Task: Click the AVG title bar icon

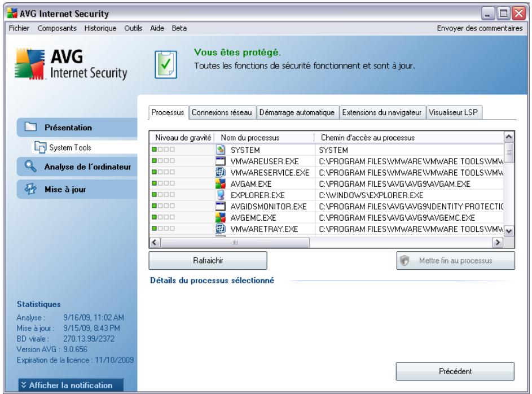Action: (x=12, y=13)
